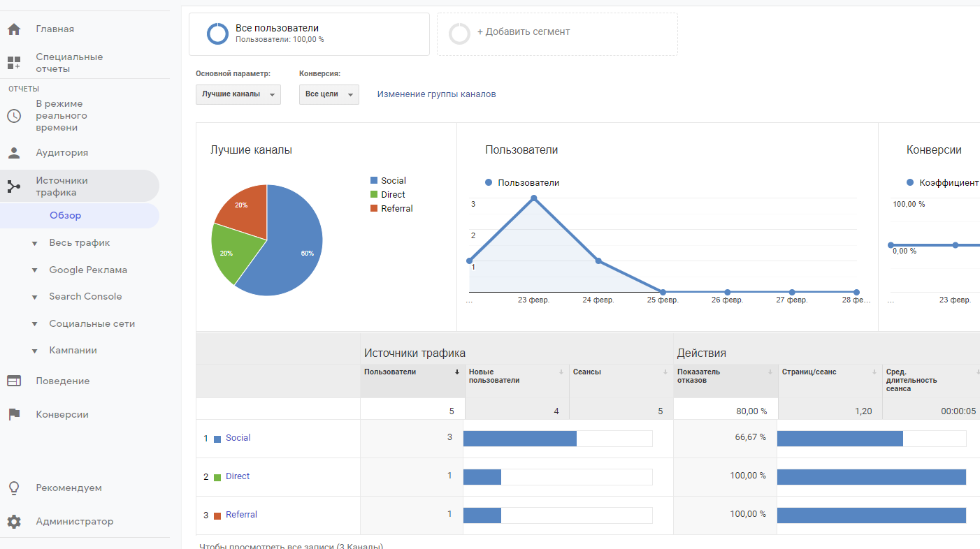Click the Администратор gear icon
The width and height of the screenshot is (980, 549).
pyautogui.click(x=14, y=522)
